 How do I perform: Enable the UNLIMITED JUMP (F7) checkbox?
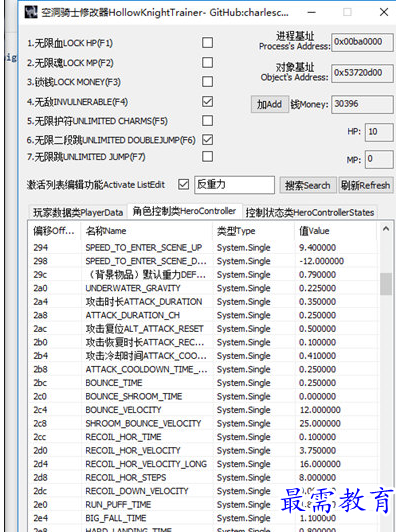(207, 156)
